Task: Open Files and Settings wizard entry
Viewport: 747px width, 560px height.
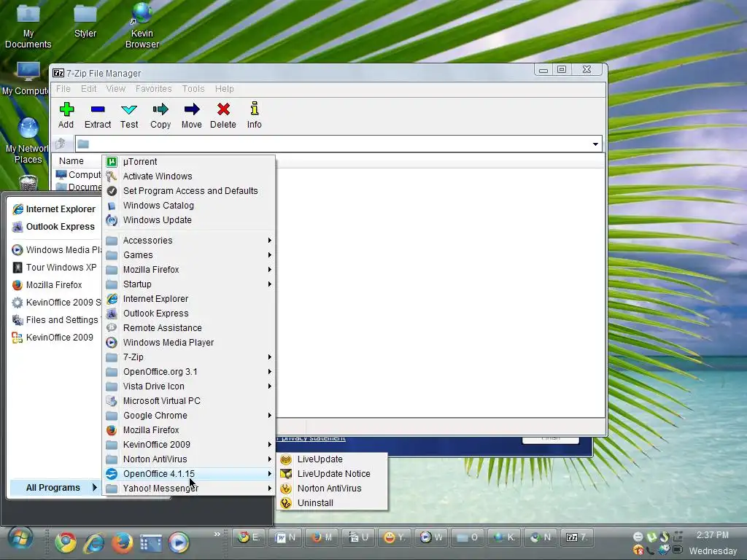Action: pyautogui.click(x=54, y=320)
